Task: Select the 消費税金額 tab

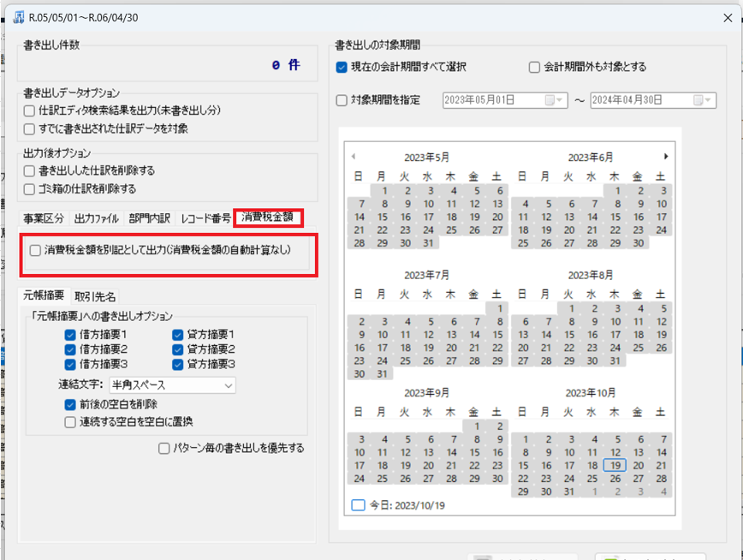Action: coord(268,217)
